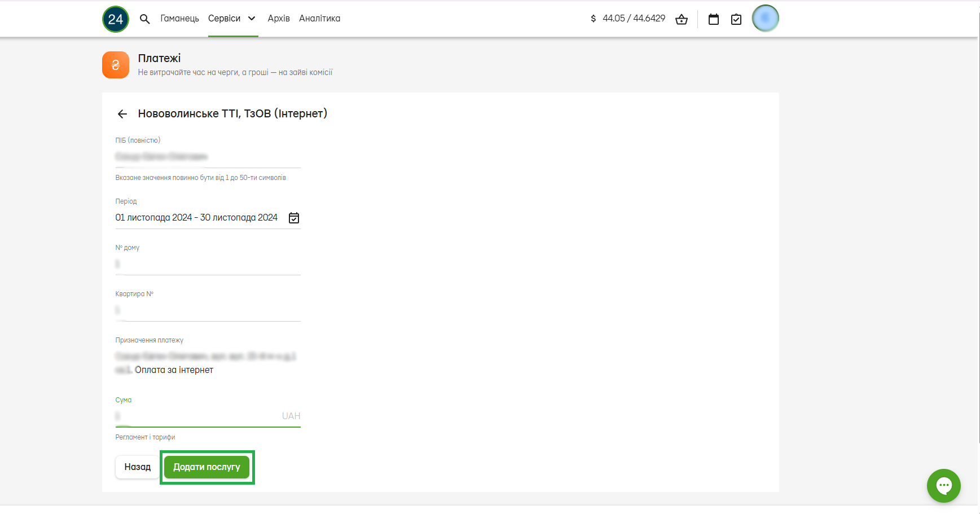Click the hint about 1 до 50-ти символів
The image size is (980, 514).
(201, 178)
